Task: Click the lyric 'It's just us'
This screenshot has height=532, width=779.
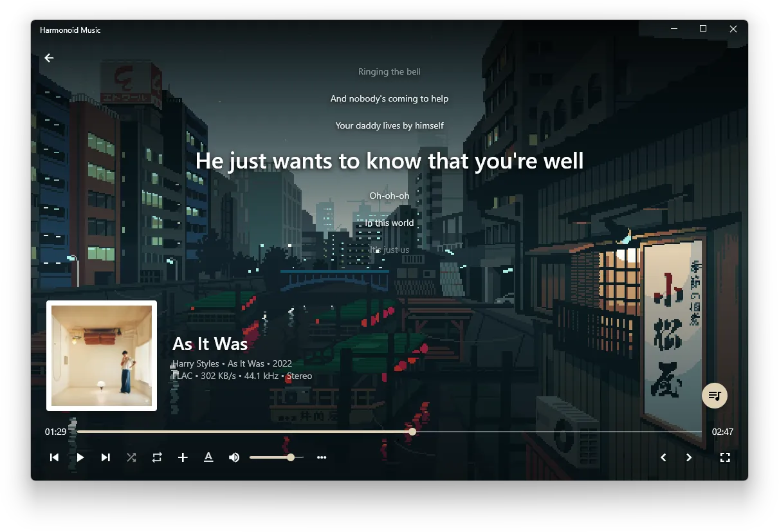Action: pos(389,250)
